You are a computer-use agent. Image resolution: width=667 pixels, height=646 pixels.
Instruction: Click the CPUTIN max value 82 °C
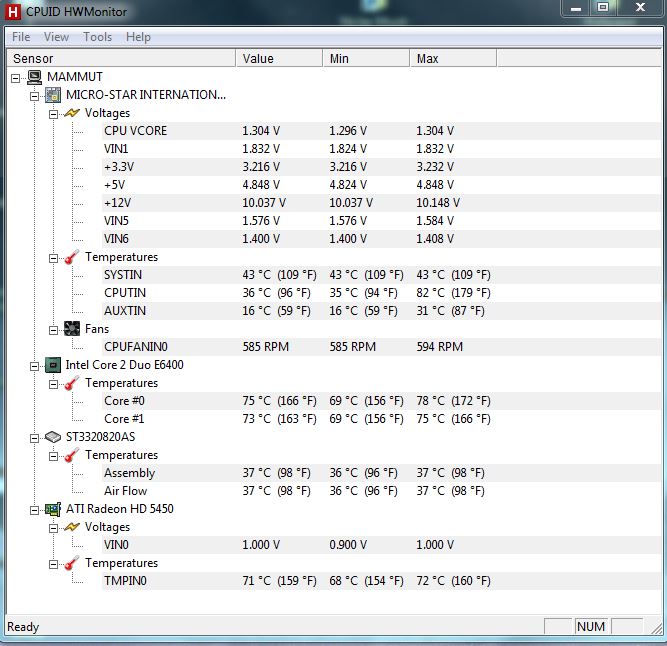click(x=453, y=293)
